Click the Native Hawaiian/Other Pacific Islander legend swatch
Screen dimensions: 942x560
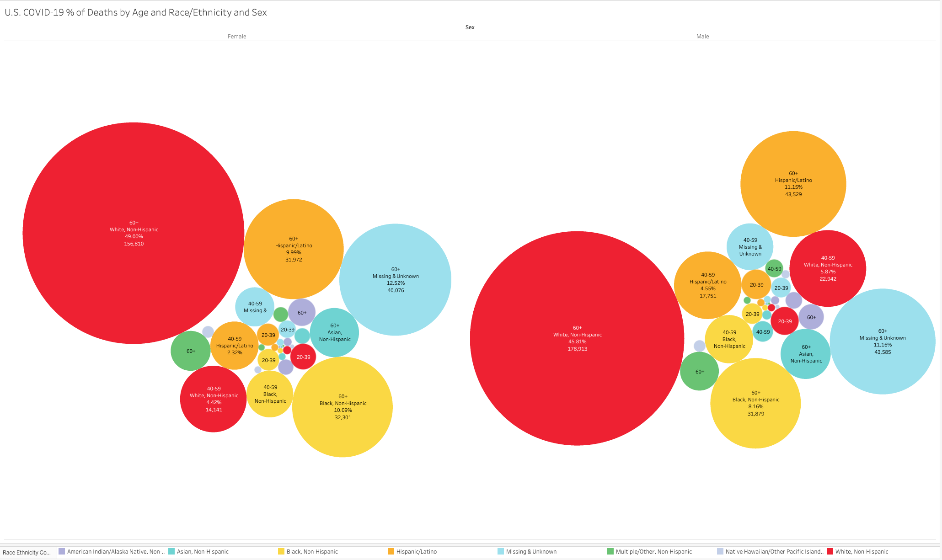pyautogui.click(x=720, y=551)
